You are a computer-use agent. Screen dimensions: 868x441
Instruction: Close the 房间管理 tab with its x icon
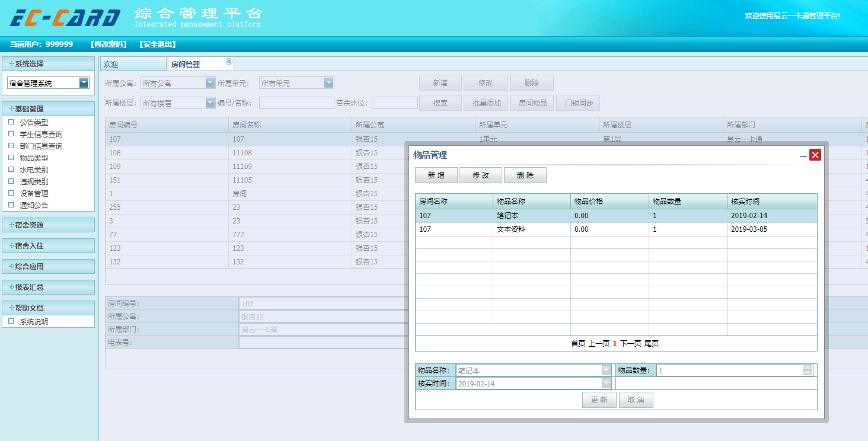pos(229,61)
